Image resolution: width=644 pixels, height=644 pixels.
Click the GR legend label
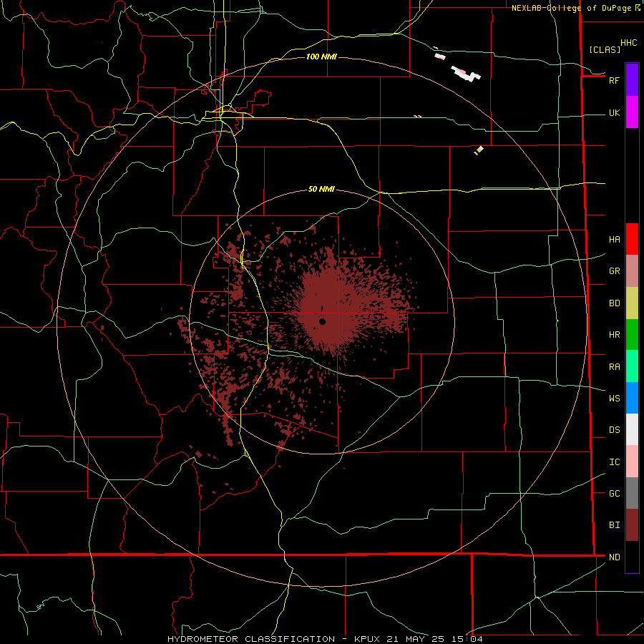pyautogui.click(x=614, y=271)
